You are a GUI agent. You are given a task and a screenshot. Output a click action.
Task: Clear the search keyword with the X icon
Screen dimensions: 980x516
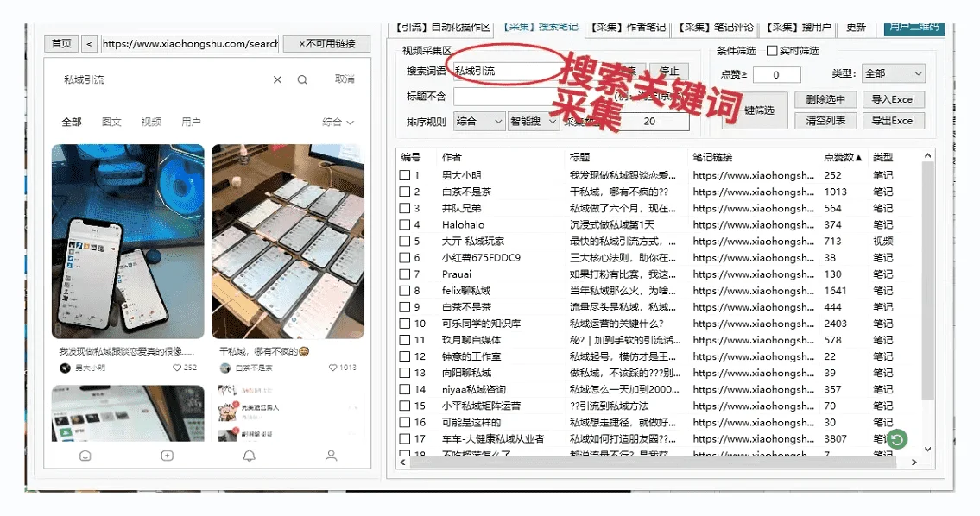tap(276, 79)
